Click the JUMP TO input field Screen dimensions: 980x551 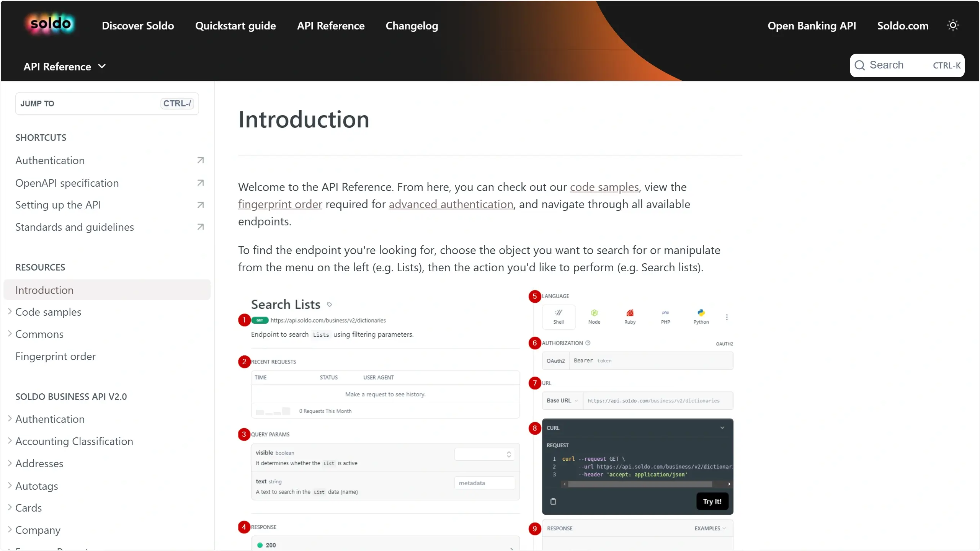click(x=107, y=103)
